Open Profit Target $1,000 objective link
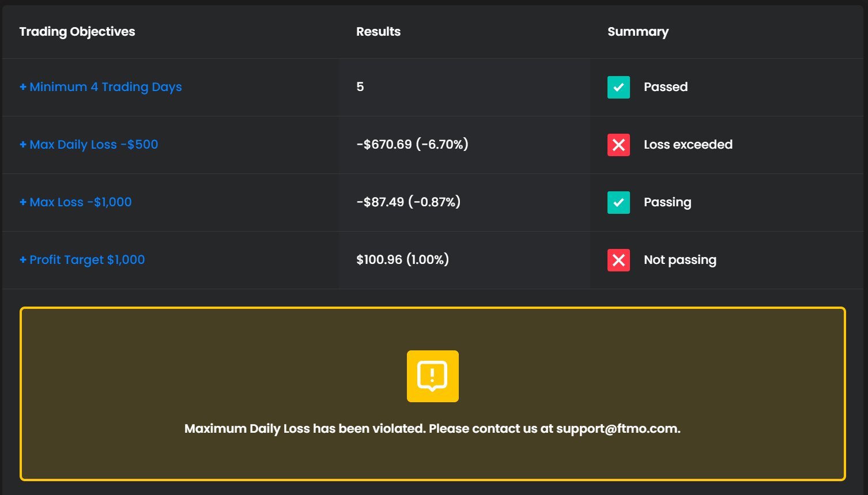This screenshot has height=495, width=868. tap(87, 260)
